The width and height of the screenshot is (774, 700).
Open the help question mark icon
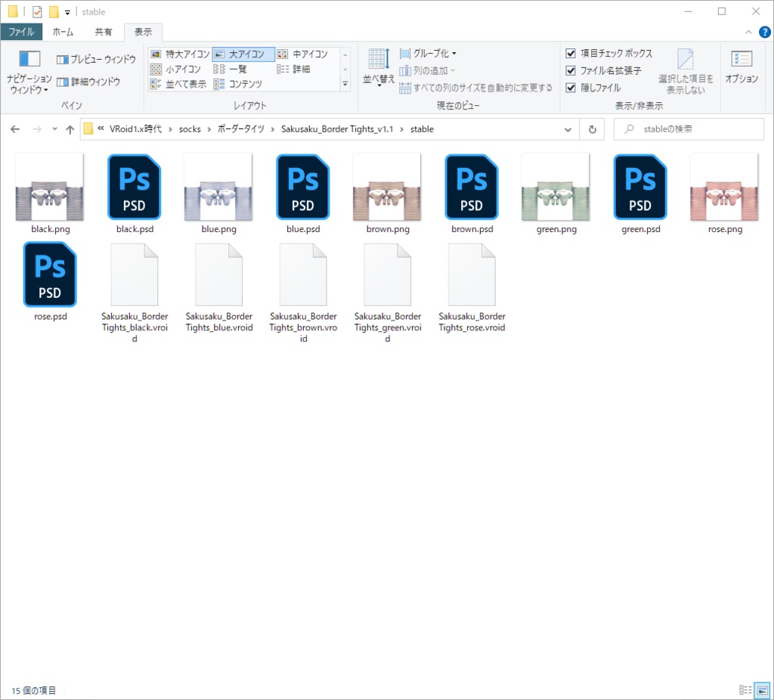point(765,32)
